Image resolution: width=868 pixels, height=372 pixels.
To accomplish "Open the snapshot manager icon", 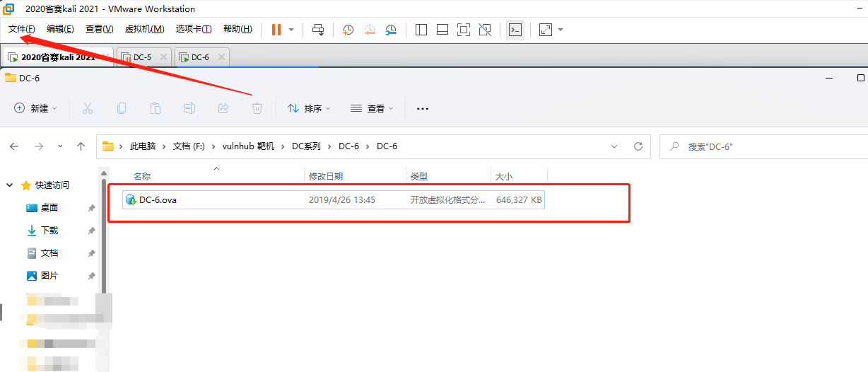I will coord(391,30).
